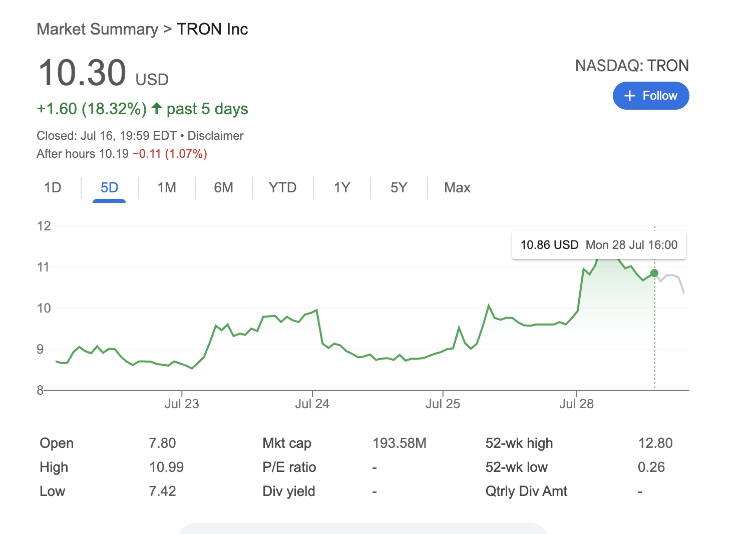Click the Jul 28 axis label
756x534 pixels.
(576, 404)
